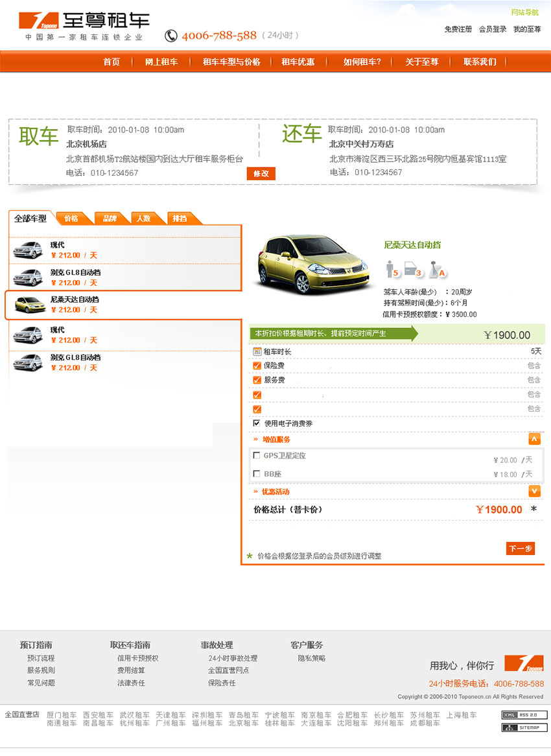Open 联系我们 menu item
551x756 pixels.
point(480,62)
